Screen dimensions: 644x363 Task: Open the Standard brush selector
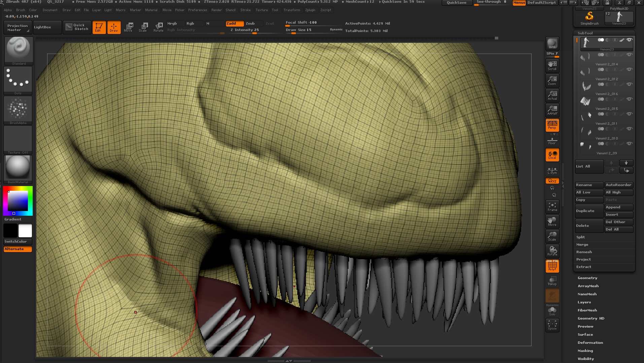coord(18,51)
